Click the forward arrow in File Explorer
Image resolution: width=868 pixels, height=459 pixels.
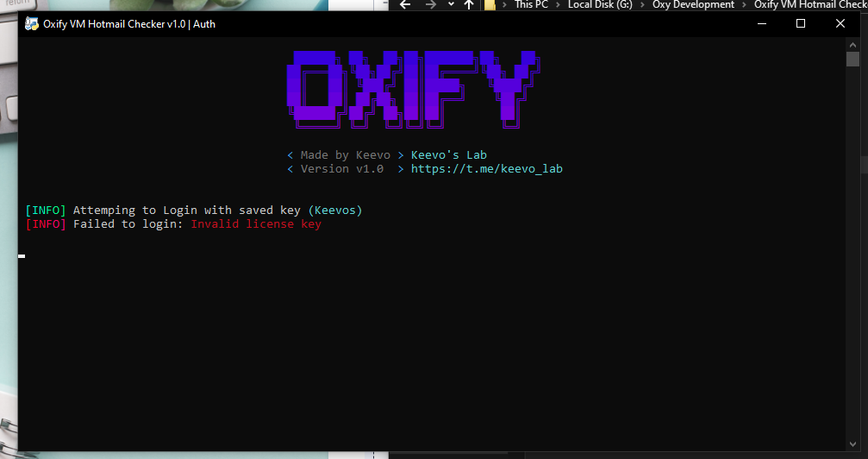(430, 4)
